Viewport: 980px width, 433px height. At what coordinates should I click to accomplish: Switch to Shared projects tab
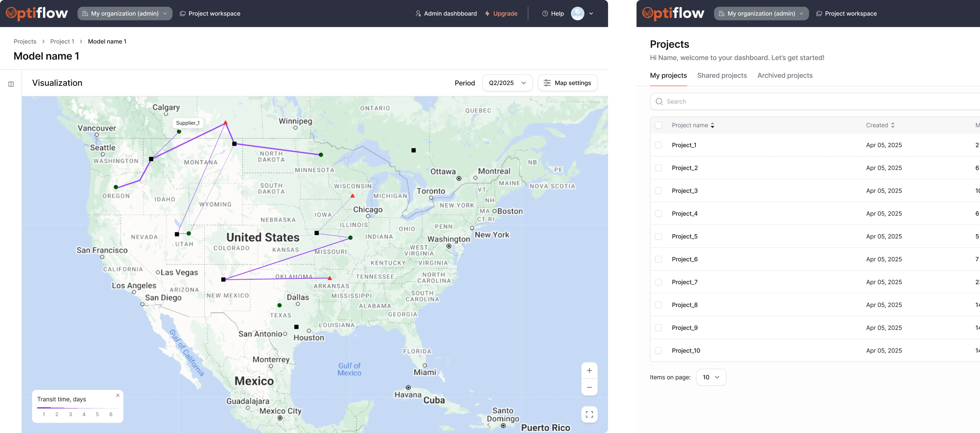(x=722, y=75)
